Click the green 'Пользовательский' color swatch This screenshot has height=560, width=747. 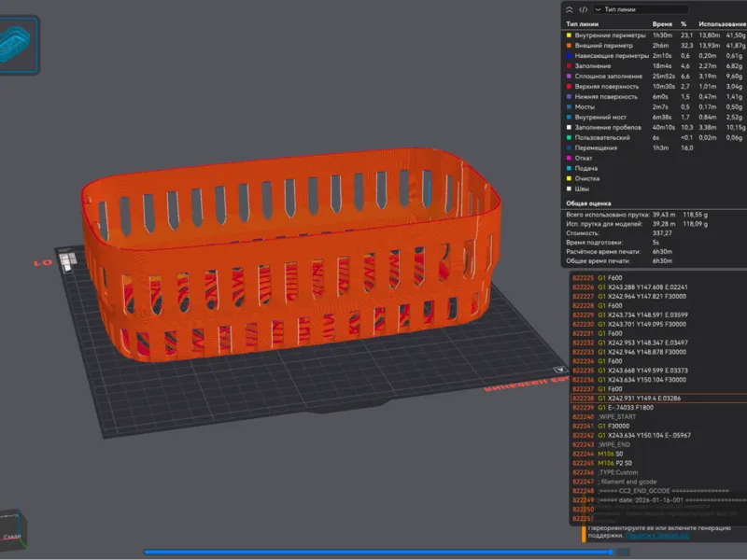click(x=569, y=137)
